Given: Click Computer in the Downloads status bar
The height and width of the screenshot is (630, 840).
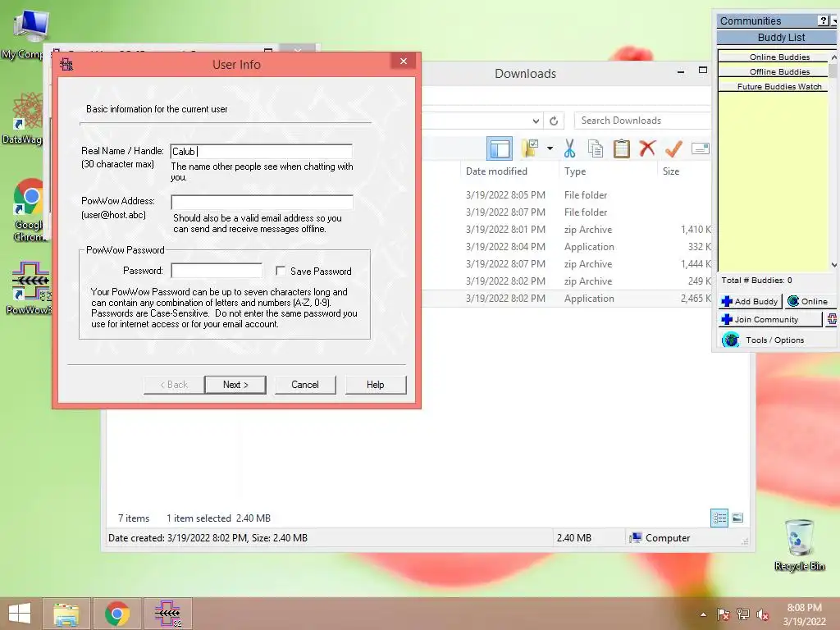Looking at the screenshot, I should (661, 537).
